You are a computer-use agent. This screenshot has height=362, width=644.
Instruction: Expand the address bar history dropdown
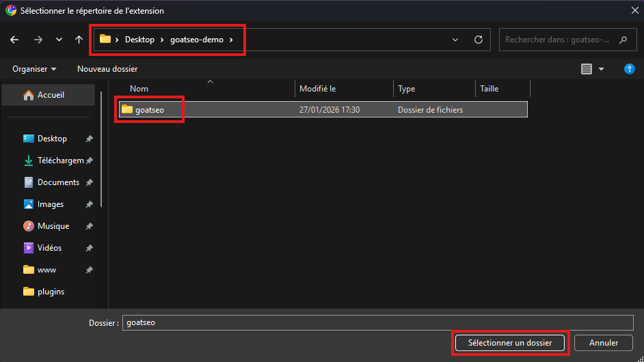click(x=456, y=40)
